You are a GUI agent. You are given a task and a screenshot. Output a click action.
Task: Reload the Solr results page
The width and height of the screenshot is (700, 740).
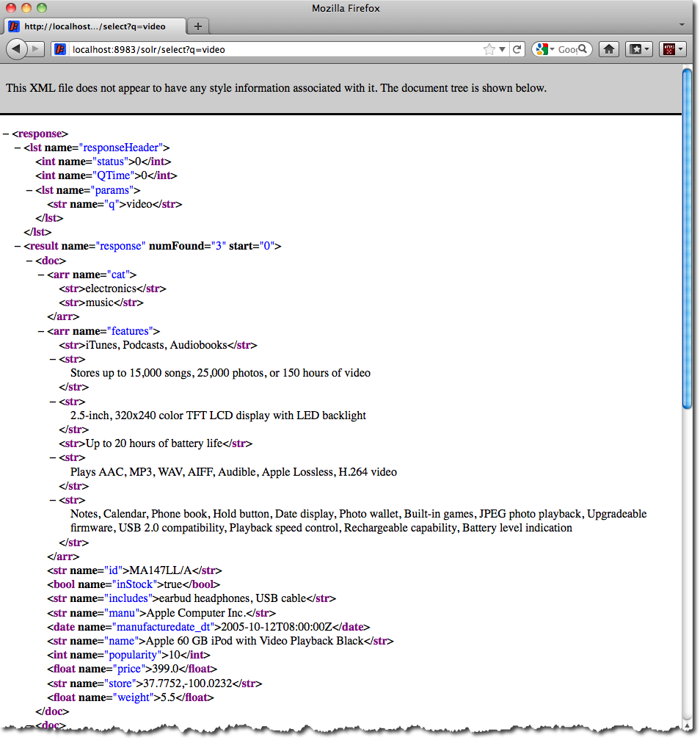pyautogui.click(x=517, y=48)
